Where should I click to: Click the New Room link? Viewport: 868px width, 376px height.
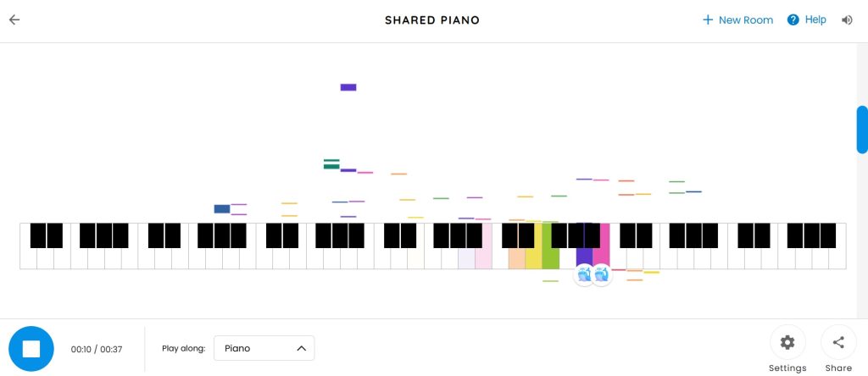click(x=746, y=20)
